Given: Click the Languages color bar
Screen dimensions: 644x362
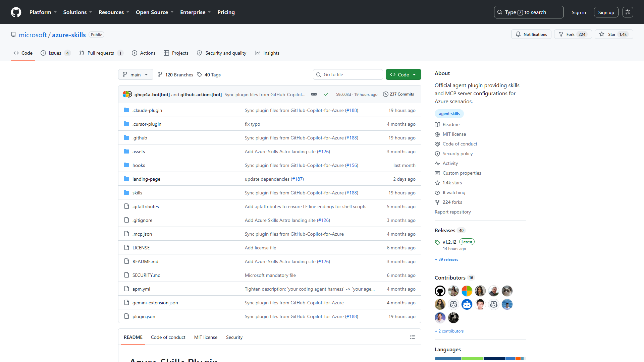Looking at the screenshot, I should click(x=480, y=359).
